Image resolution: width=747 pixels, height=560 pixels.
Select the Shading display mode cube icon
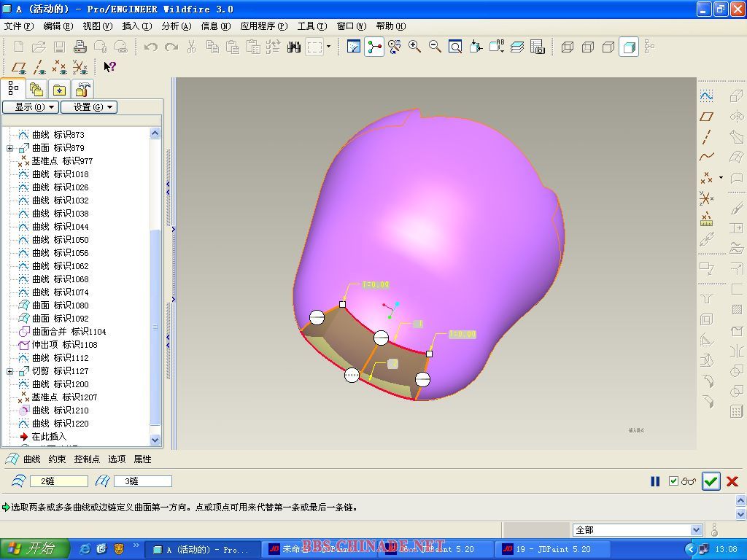tap(628, 47)
